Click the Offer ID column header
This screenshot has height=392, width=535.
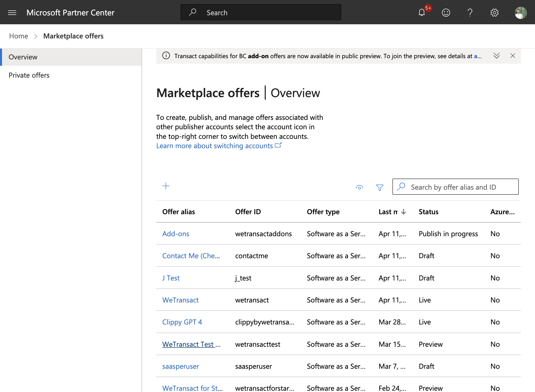click(248, 212)
